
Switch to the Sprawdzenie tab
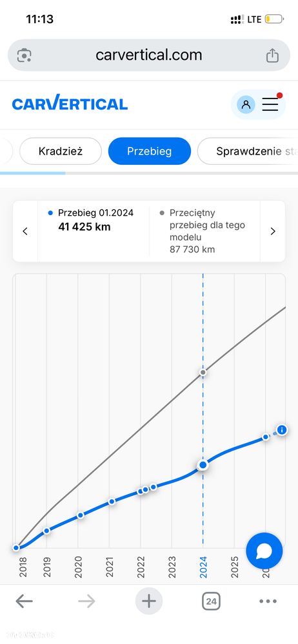248,151
